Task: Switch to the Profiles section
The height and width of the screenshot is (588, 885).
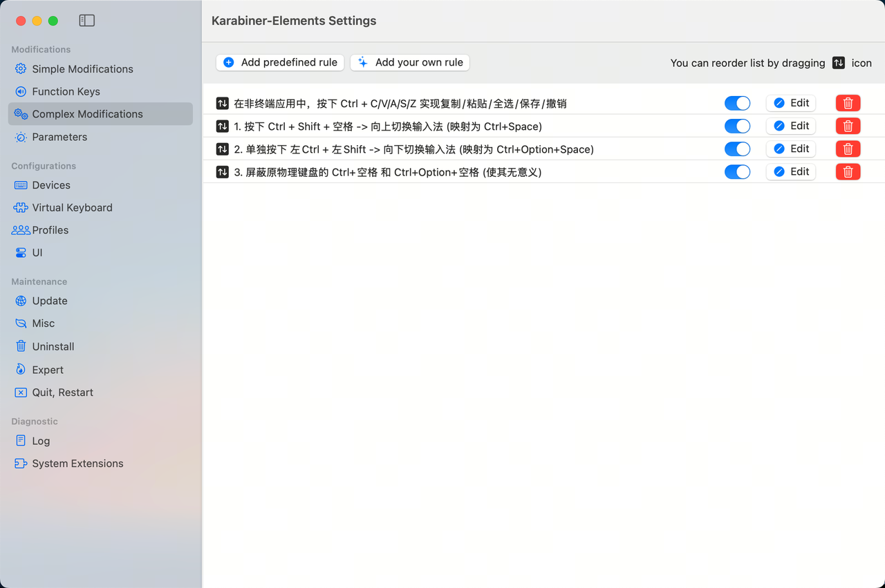Action: (x=100, y=230)
